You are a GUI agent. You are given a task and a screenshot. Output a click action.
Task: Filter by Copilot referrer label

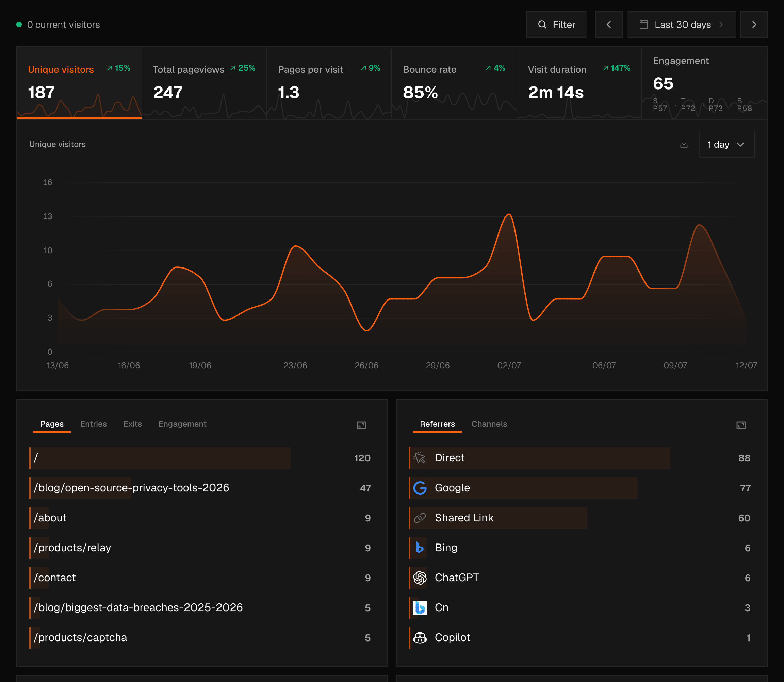pos(453,637)
